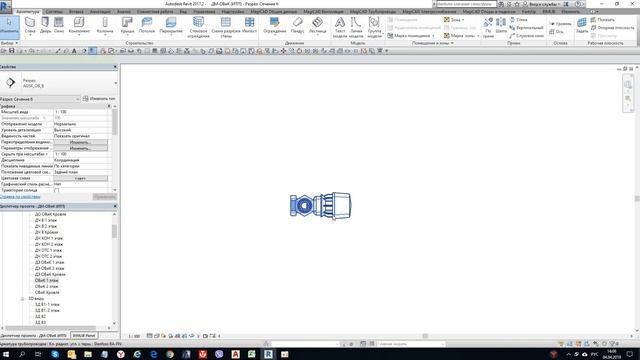
Task: Click the Цветовая схема value button
Action: pyautogui.click(x=80, y=178)
